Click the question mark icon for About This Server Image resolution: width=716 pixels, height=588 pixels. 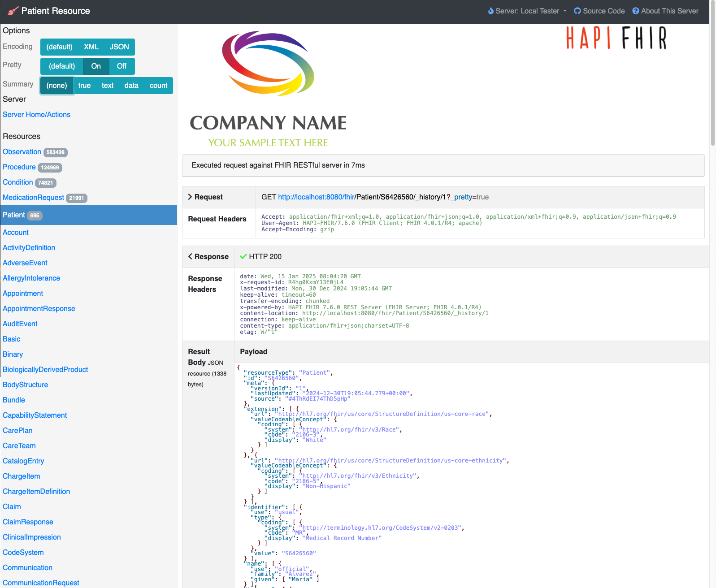pos(635,11)
